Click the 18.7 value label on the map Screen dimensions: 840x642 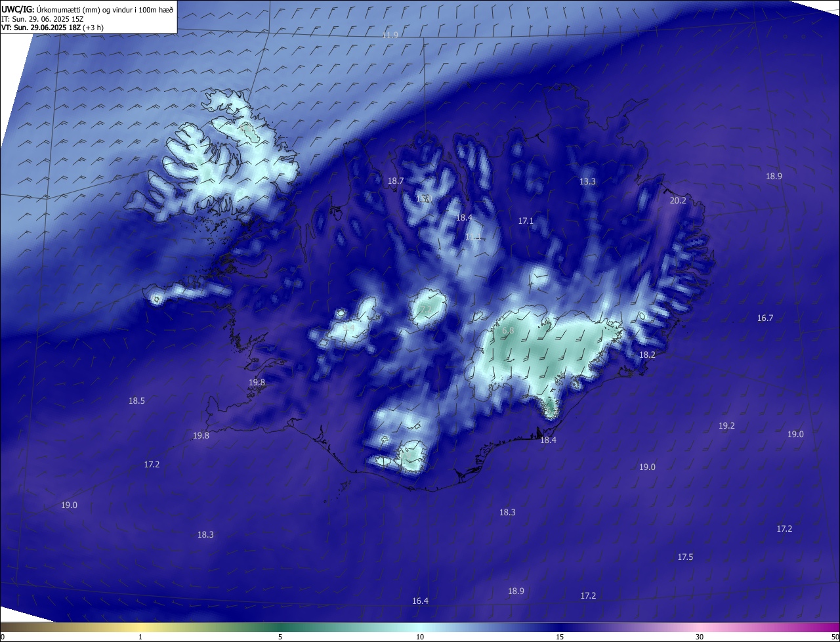tap(396, 181)
